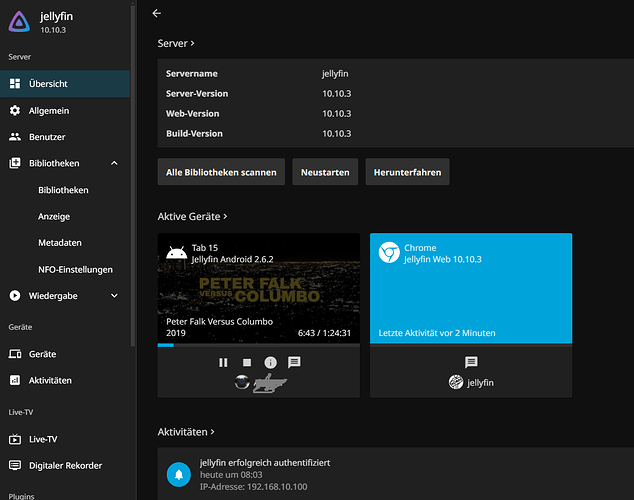The width and height of the screenshot is (634, 500).
Task: Open Benutzer users icon
Action: (15, 137)
